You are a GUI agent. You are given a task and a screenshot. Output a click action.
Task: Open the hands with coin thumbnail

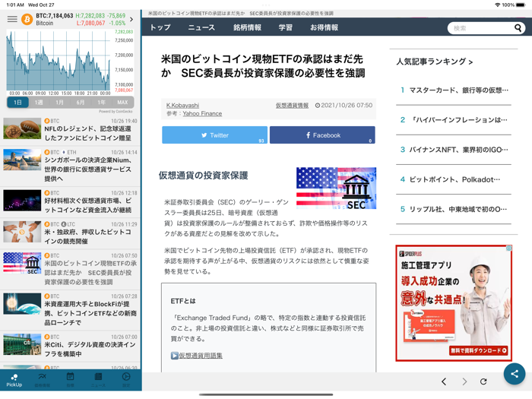22,232
